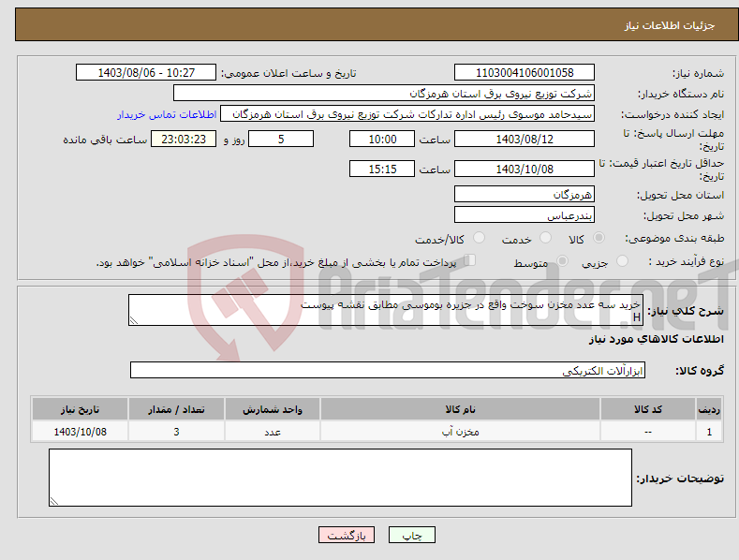Click the چاپ print button
Screen dimensions: 739x560
(411, 535)
